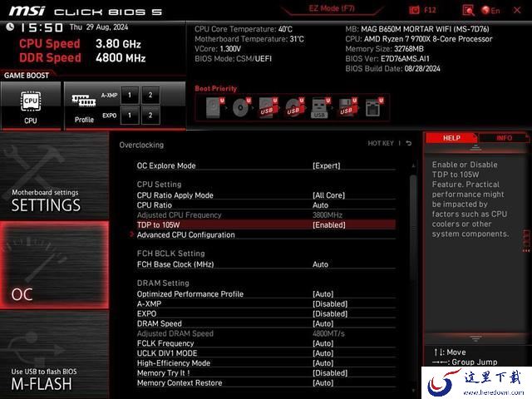Click the HOT KEY label
This screenshot has height=399, width=532.
pyautogui.click(x=381, y=143)
